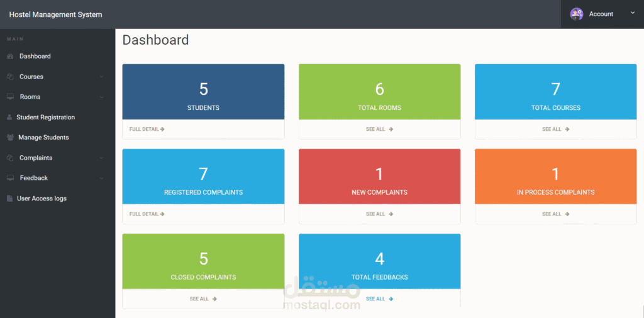
Task: Click the account avatar image
Action: tap(576, 14)
